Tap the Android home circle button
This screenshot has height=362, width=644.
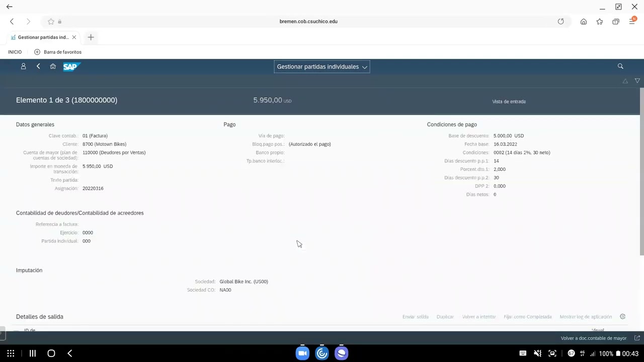(x=51, y=353)
